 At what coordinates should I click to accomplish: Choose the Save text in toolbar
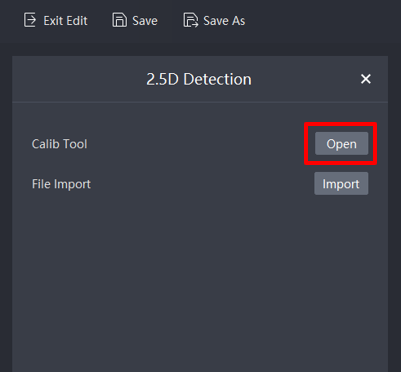(145, 21)
